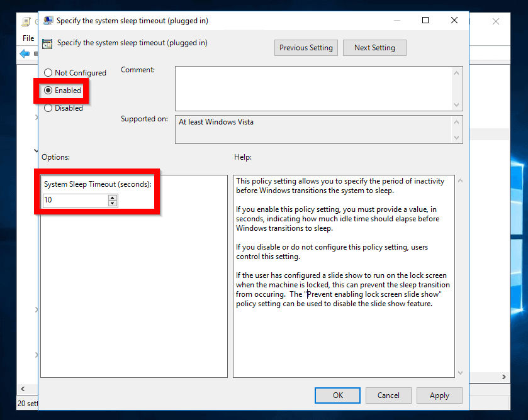Image resolution: width=528 pixels, height=420 pixels.
Task: Click the policy setting icon beside the heading
Action: tap(47, 44)
